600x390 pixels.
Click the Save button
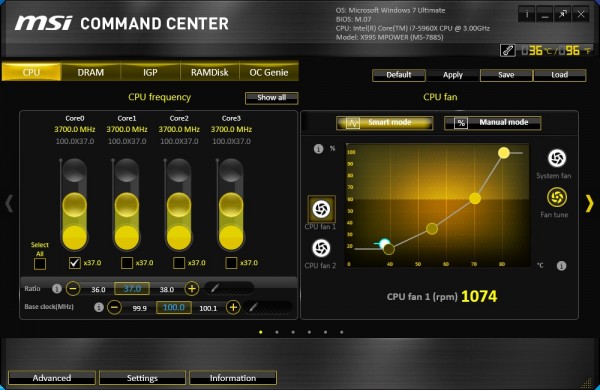[x=506, y=75]
